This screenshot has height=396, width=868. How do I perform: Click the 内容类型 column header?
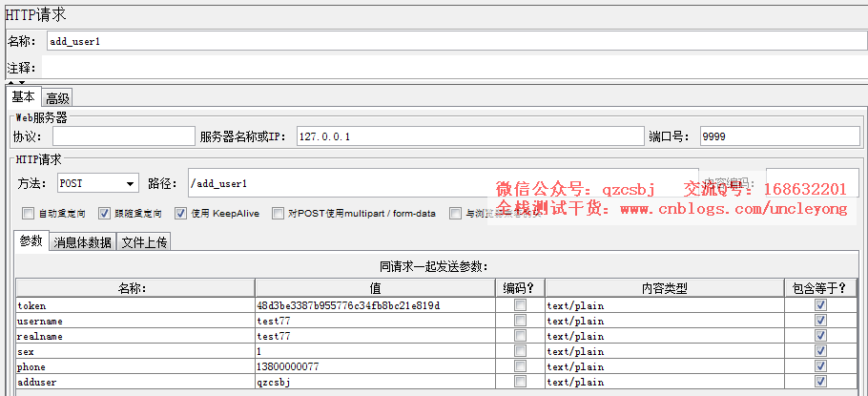pos(664,288)
